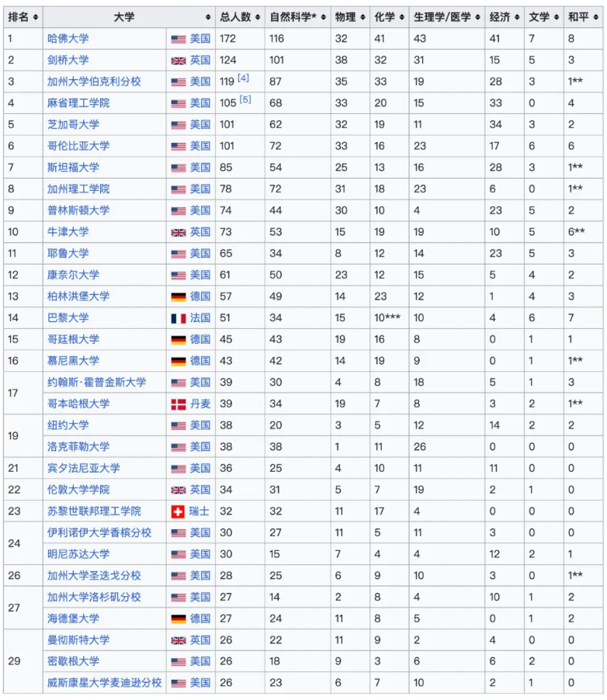Viewport: 607px width, 700px height.
Task: Select rank cell 24
Action: 23,543
